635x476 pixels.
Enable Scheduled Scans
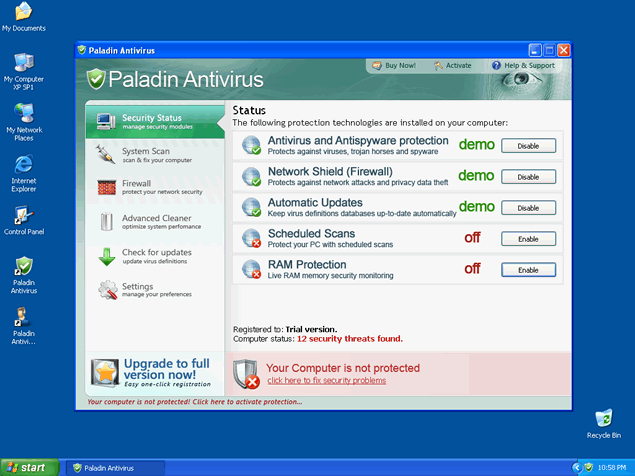528,239
